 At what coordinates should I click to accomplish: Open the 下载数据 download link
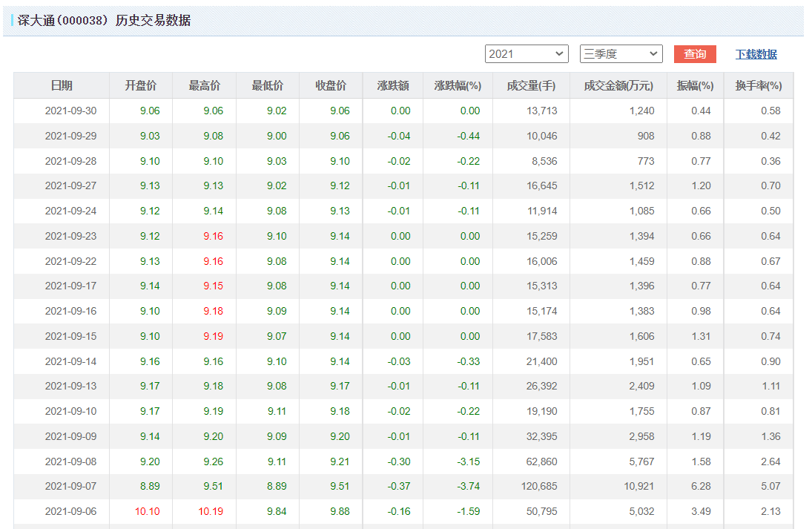[x=756, y=54]
